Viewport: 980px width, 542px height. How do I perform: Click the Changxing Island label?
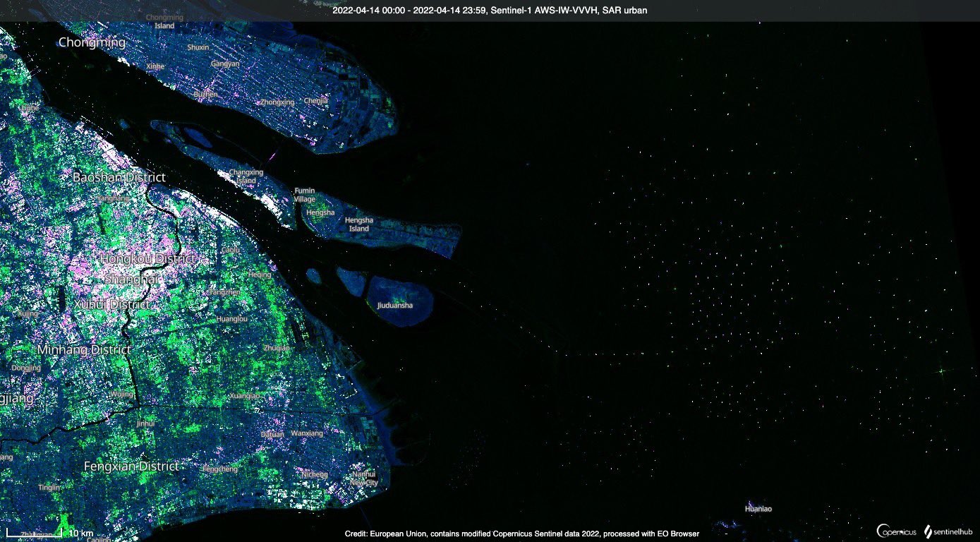[x=246, y=176]
